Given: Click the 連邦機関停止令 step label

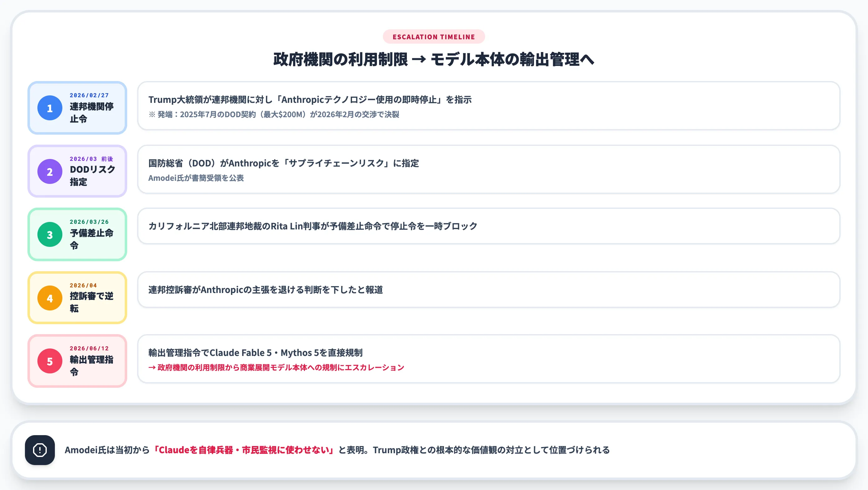Looking at the screenshot, I should [92, 113].
